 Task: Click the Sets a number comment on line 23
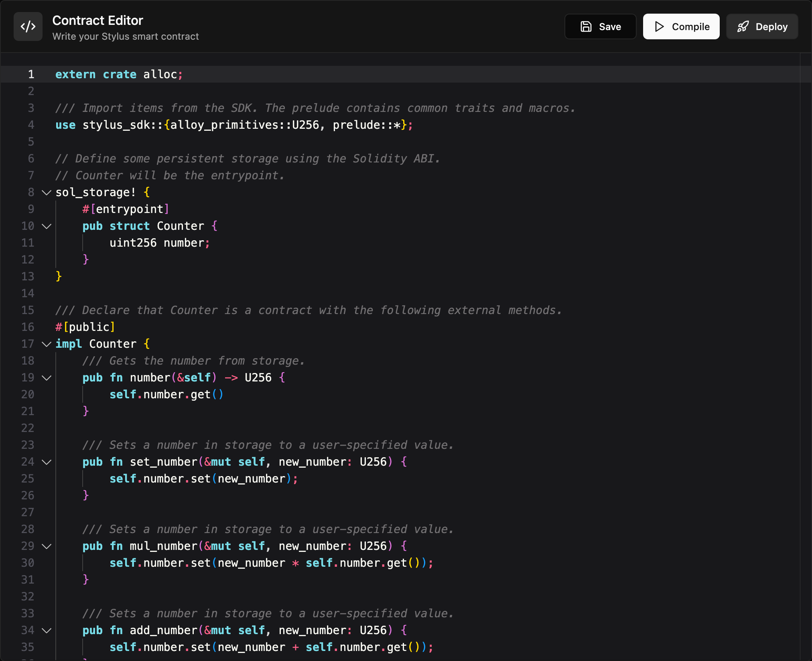pos(268,445)
